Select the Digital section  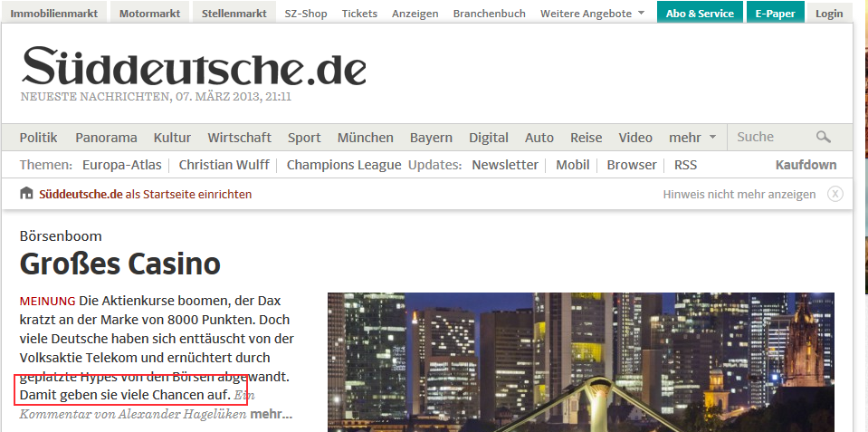tap(488, 138)
